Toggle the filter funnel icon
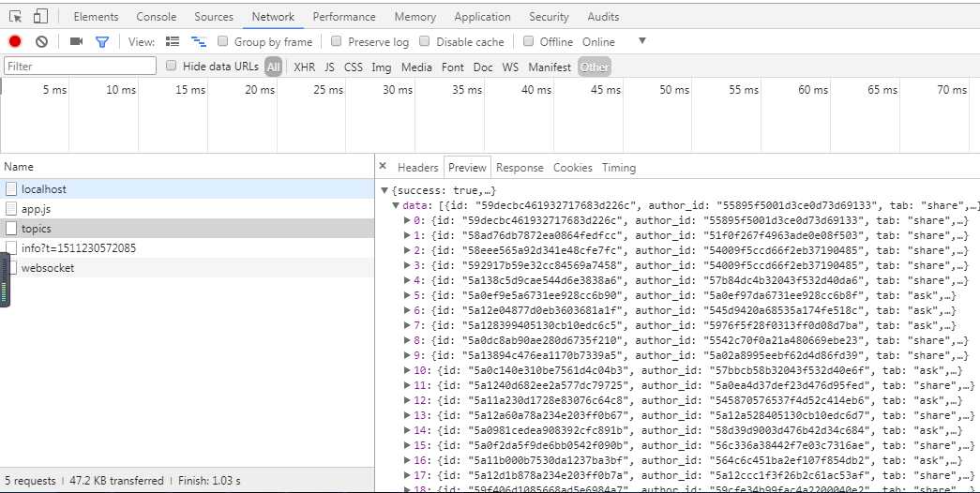This screenshot has height=493, width=980. [x=102, y=42]
